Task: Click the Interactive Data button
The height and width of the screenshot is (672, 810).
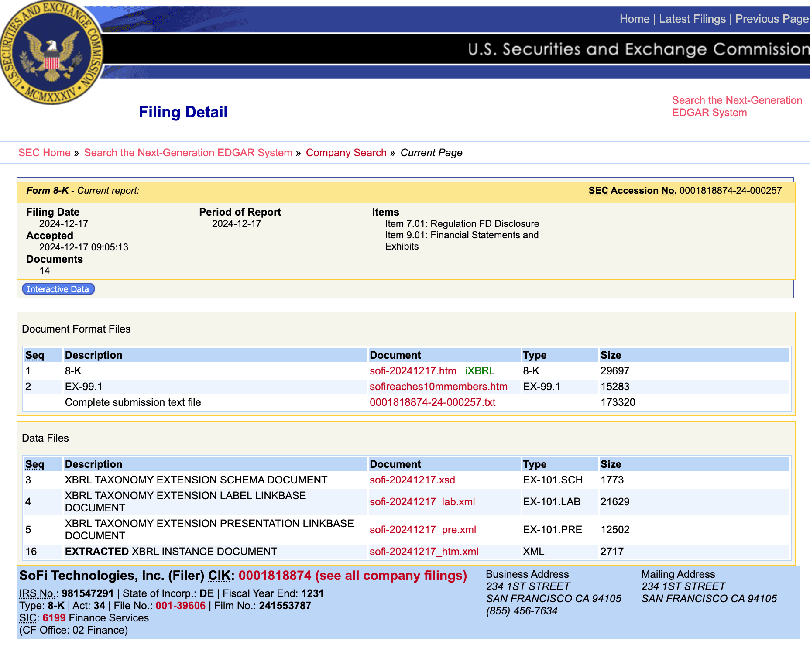Action: pos(58,289)
